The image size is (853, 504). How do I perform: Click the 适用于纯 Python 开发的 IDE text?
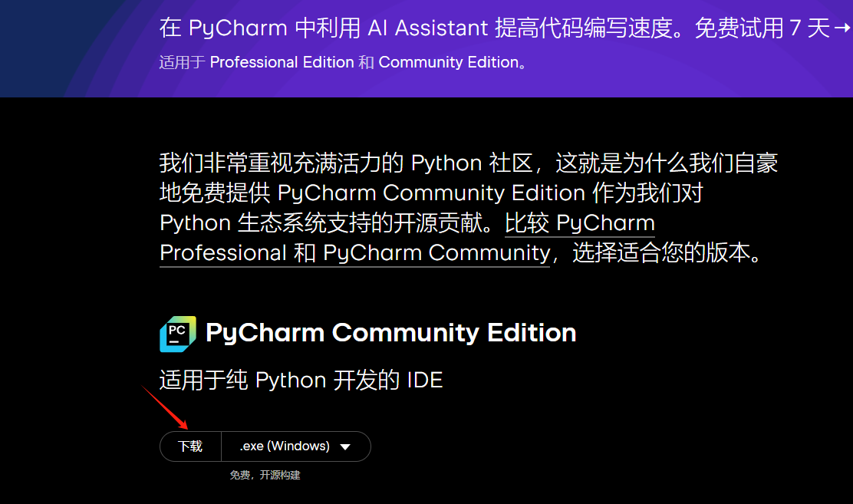tap(301, 380)
